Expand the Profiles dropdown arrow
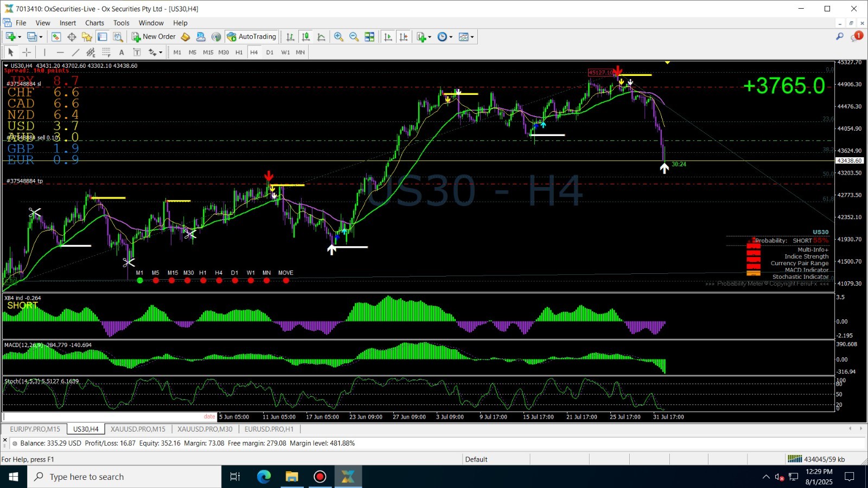The width and height of the screenshot is (868, 488). pyautogui.click(x=41, y=37)
